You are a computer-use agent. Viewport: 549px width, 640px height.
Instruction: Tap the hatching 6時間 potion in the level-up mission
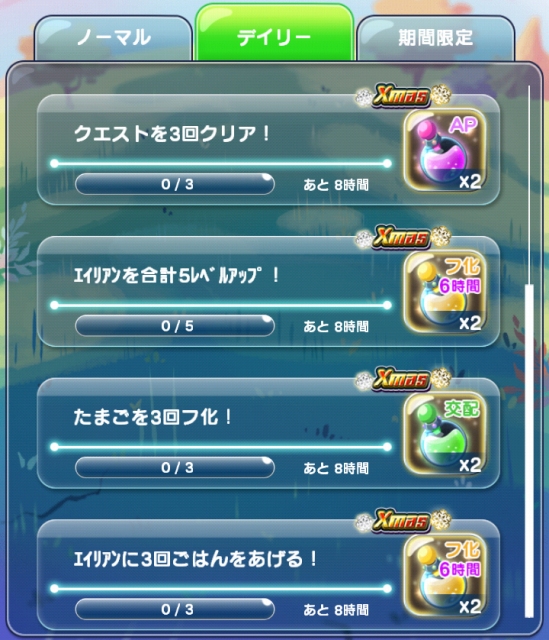tap(445, 292)
